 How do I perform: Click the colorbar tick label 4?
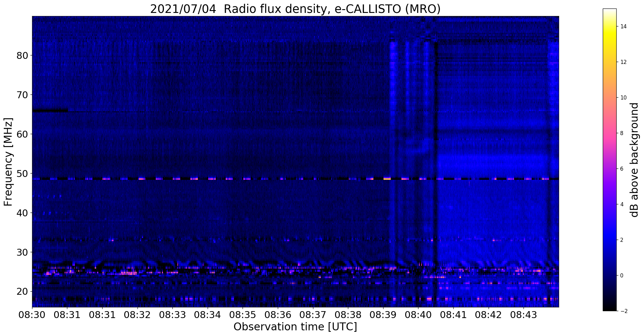[622, 204]
